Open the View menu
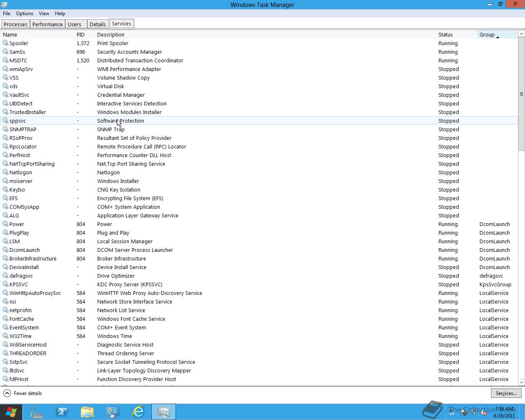 (x=44, y=14)
